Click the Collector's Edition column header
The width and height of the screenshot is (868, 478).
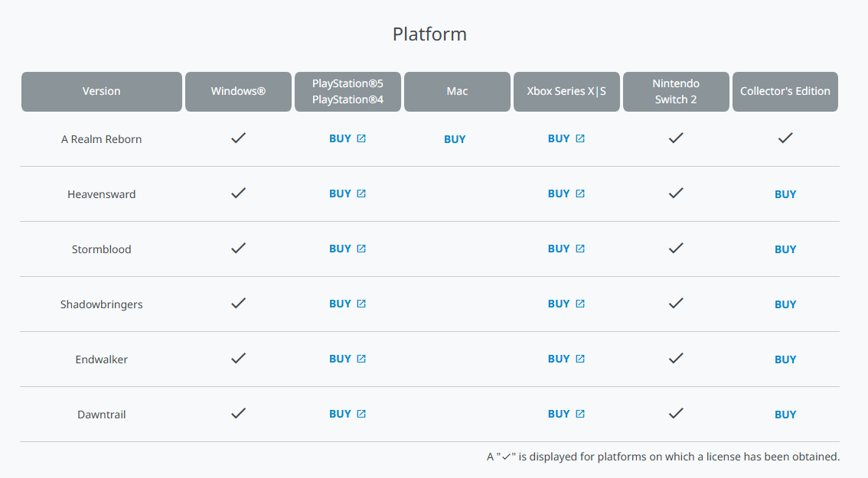point(785,91)
